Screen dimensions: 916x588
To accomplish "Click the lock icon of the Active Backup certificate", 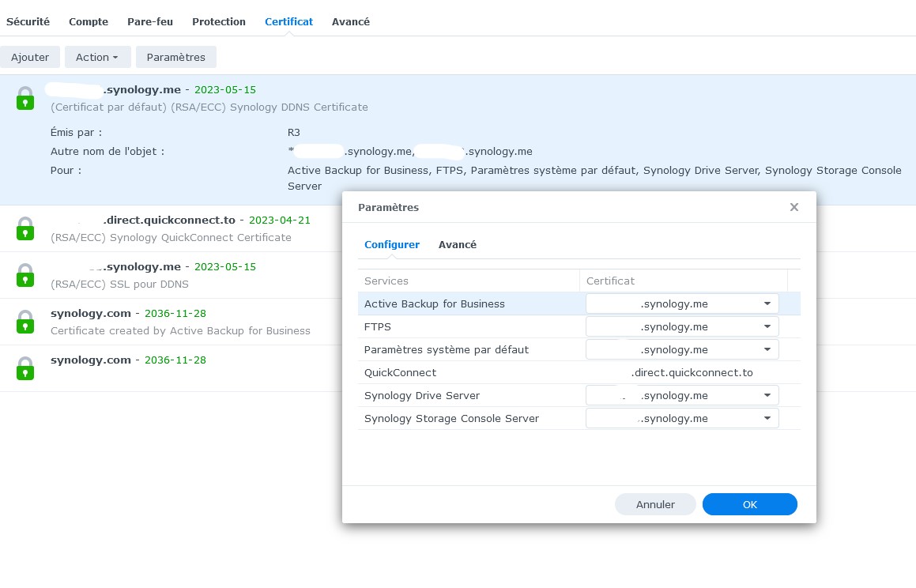I will click(x=25, y=322).
